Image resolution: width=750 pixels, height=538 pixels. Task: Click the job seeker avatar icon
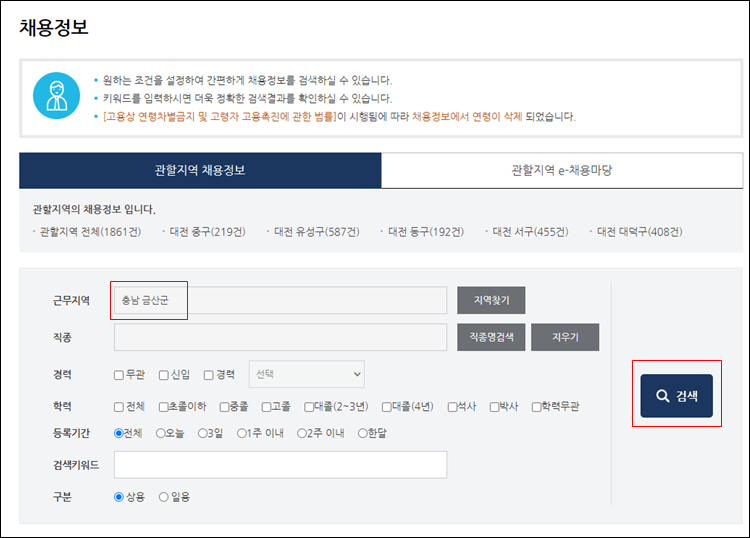coord(56,96)
